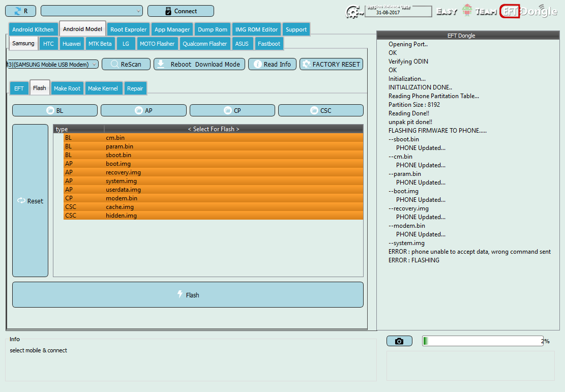Click the EFT Dongle logo
Viewport: 565px width, 392px height.
click(528, 11)
